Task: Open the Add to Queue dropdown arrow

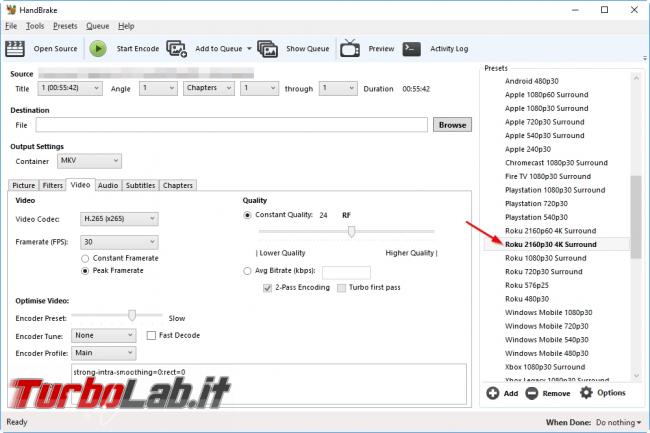Action: click(249, 49)
